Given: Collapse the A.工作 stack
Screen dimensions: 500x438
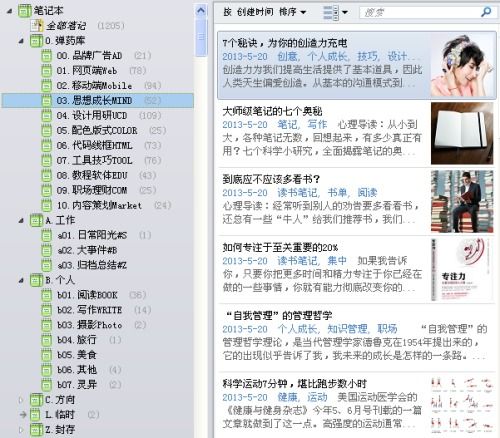Looking at the screenshot, I should tap(21, 221).
